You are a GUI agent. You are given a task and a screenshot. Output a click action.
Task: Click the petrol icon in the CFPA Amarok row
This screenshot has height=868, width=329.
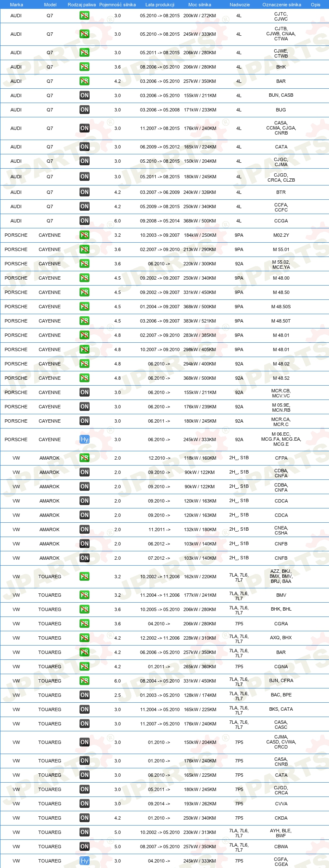85,458
